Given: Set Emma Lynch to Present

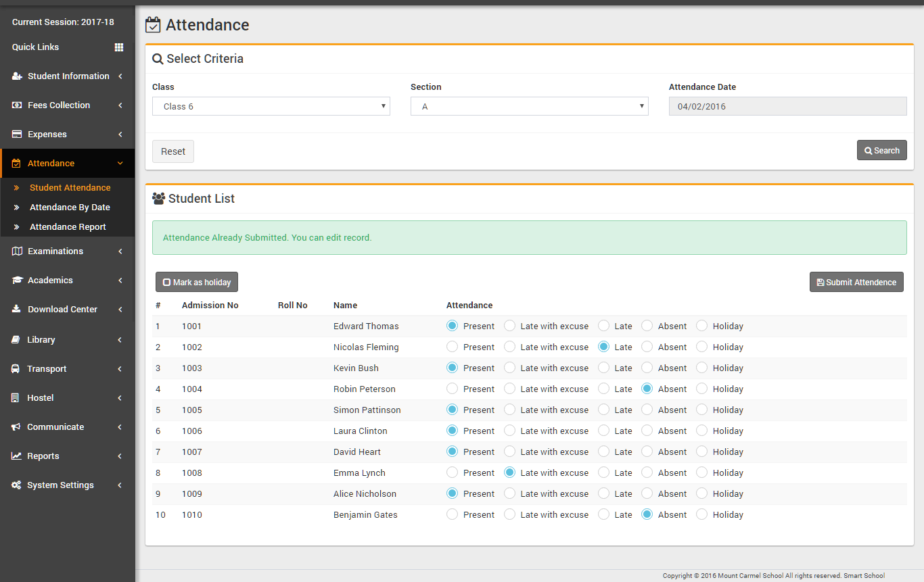Looking at the screenshot, I should point(452,472).
